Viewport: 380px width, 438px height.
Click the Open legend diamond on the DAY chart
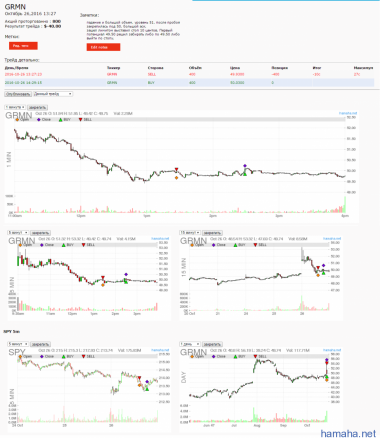[192, 356]
